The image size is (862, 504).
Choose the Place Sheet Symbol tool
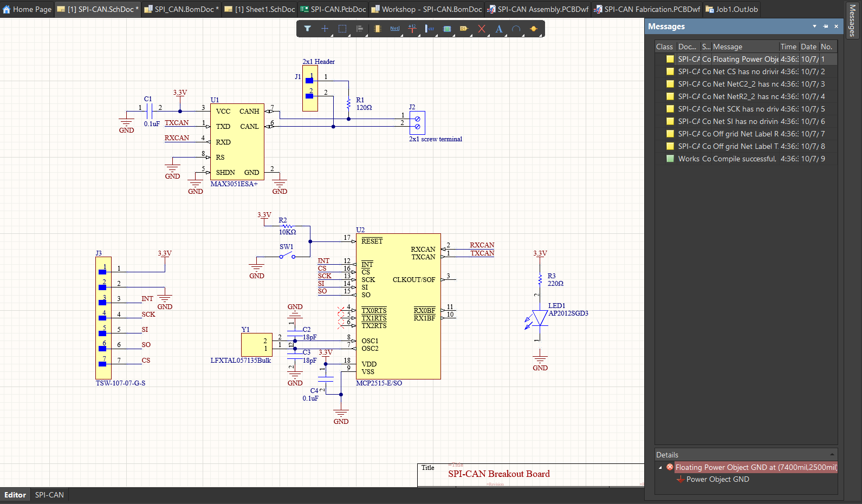(447, 29)
